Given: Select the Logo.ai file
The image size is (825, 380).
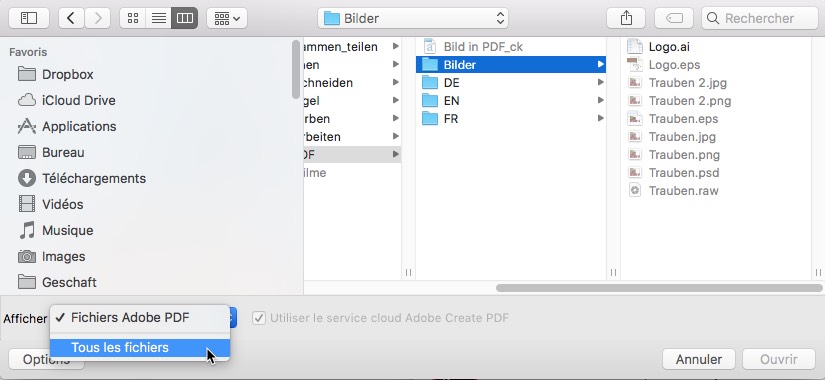Looking at the screenshot, I should (x=669, y=47).
